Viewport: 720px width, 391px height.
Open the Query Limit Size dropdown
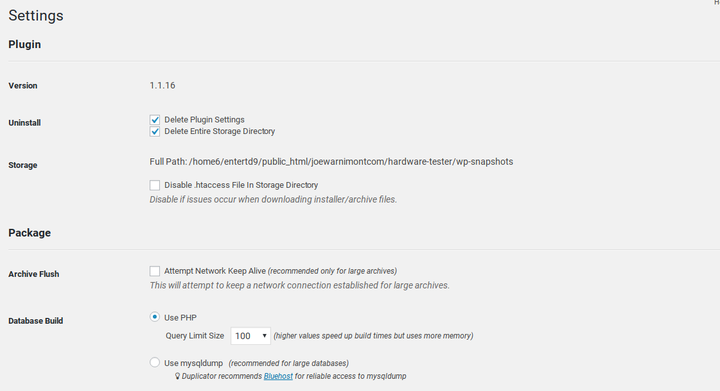tap(250, 336)
